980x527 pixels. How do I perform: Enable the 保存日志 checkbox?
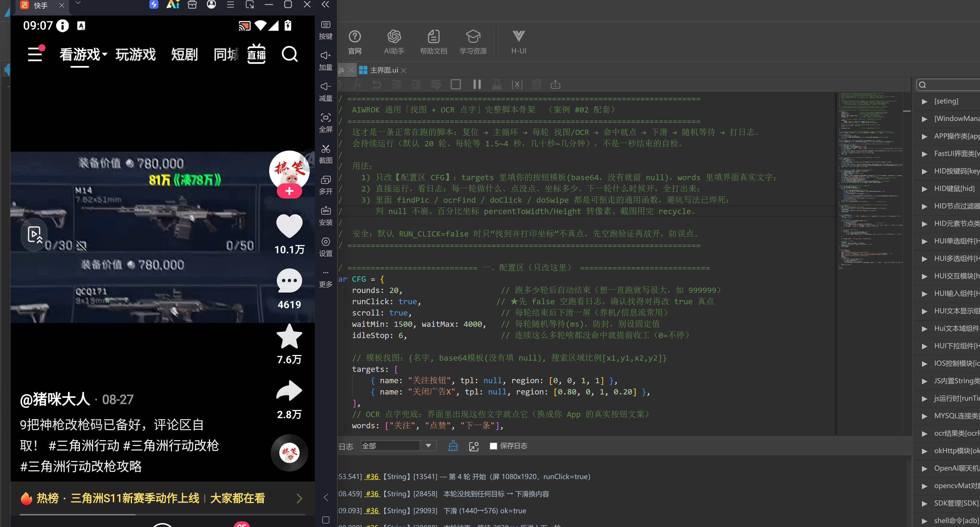493,446
